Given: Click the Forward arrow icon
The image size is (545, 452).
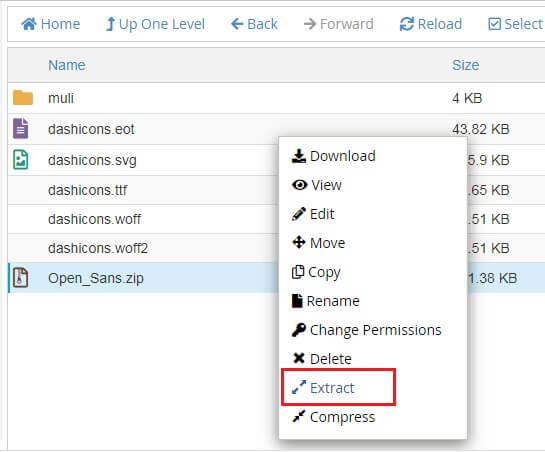Looking at the screenshot, I should 310,24.
